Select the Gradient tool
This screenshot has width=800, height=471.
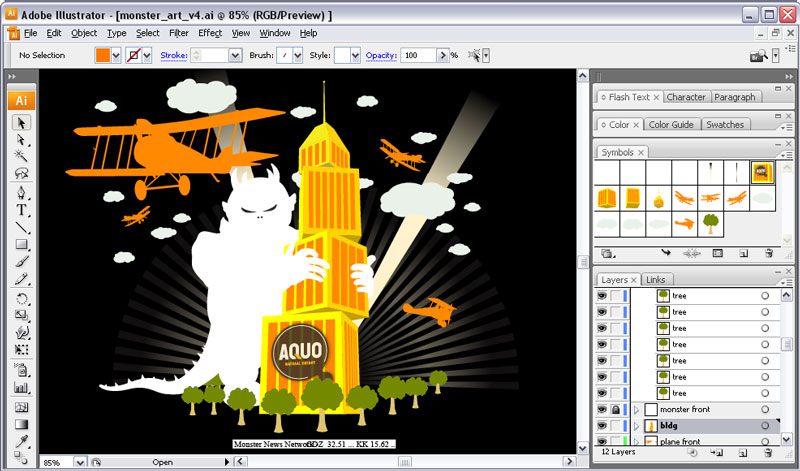click(21, 424)
